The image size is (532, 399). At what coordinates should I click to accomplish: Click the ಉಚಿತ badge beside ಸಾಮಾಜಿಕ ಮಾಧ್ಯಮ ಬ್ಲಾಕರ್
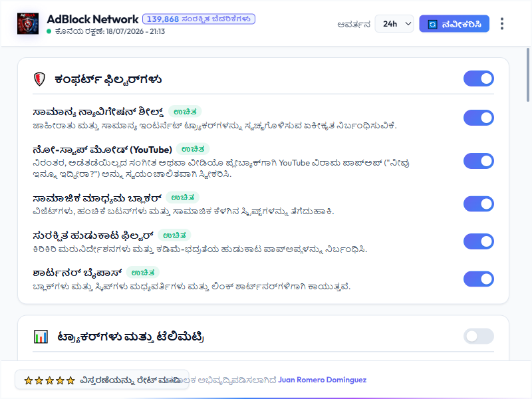point(182,198)
